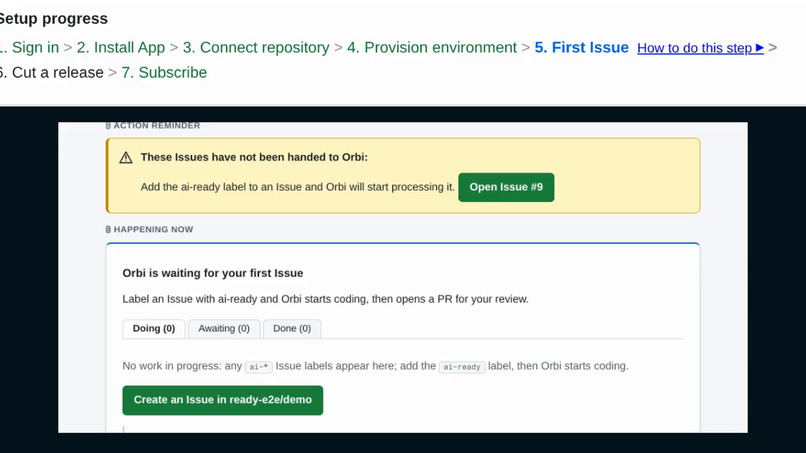Click the icon beside HAPPENING NOW heading
806x453 pixels.
[x=108, y=229]
